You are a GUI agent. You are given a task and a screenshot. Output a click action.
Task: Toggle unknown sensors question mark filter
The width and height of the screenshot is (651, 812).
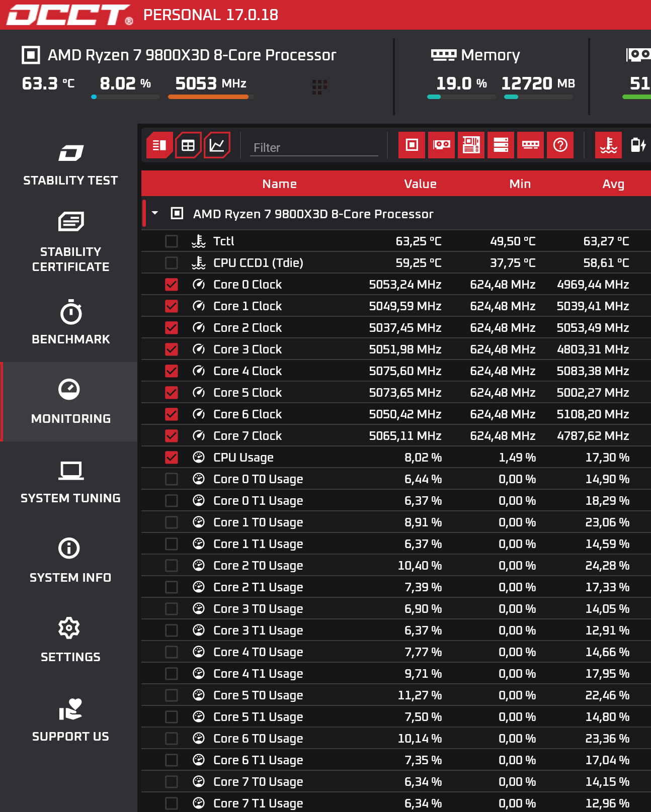(x=560, y=145)
